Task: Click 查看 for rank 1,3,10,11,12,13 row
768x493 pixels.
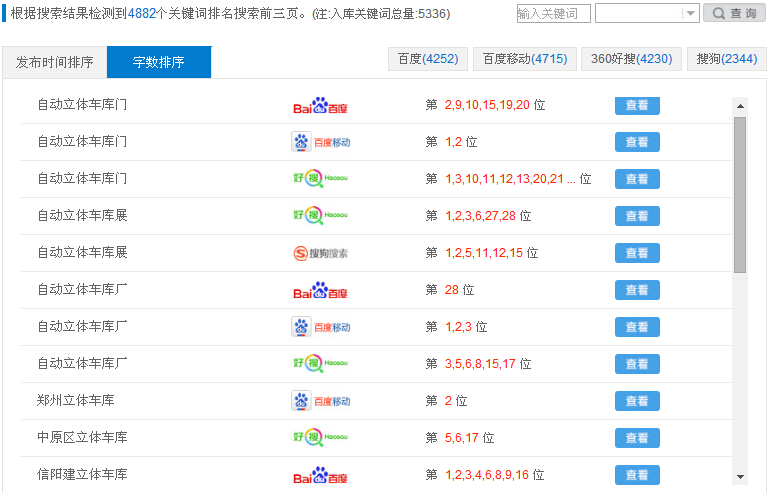Action: pyautogui.click(x=637, y=179)
